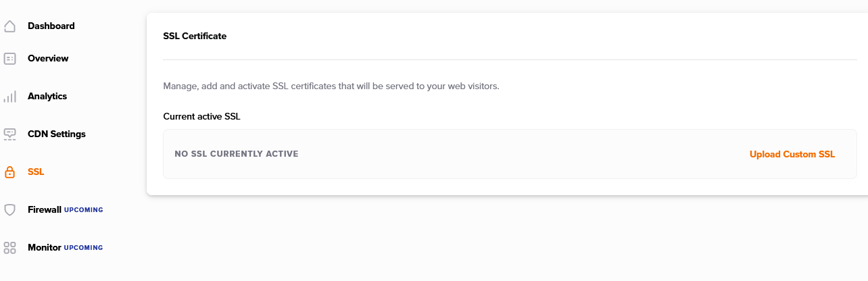Click the Current active SSL label
Screen dimensions: 868x281
202,116
